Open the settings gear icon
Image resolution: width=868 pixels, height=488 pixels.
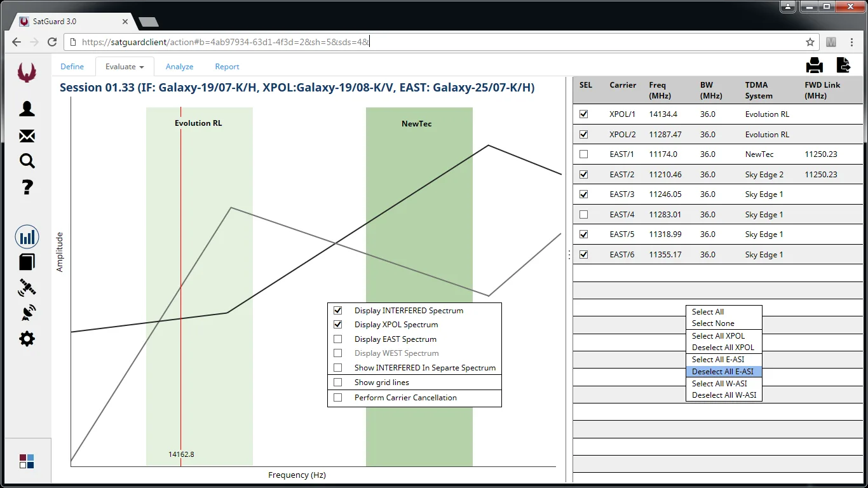27,339
